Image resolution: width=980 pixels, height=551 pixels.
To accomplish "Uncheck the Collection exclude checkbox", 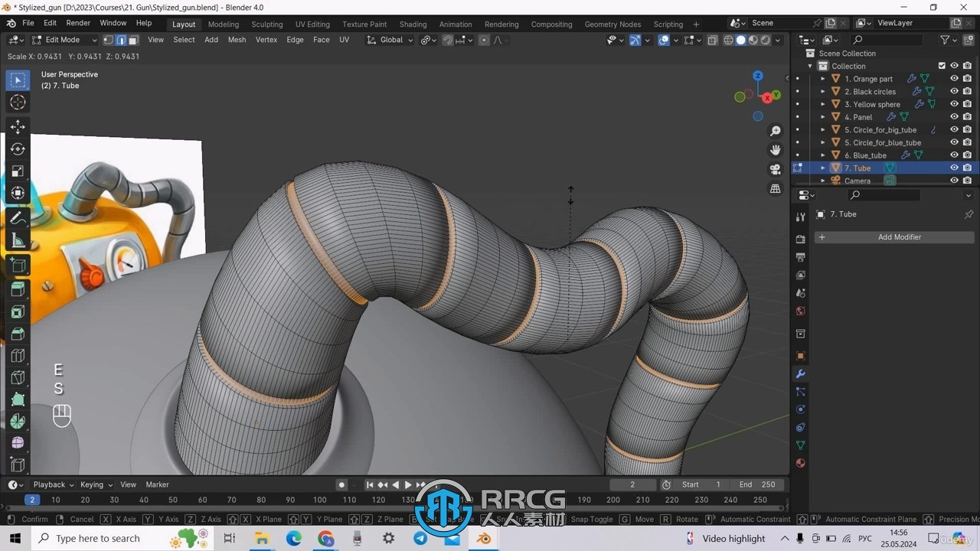I will 942,66.
